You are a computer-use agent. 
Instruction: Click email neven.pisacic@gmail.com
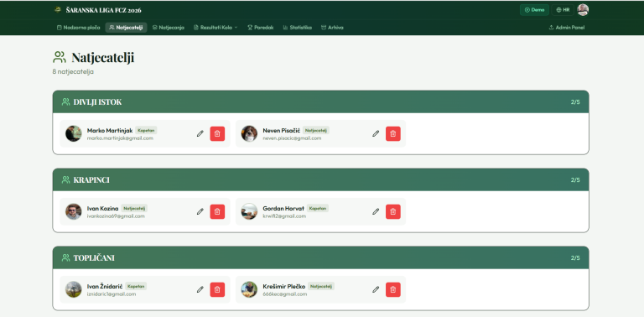point(292,138)
